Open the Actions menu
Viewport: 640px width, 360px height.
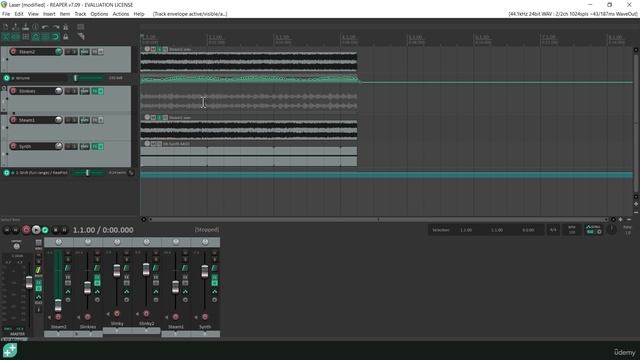click(x=120, y=14)
